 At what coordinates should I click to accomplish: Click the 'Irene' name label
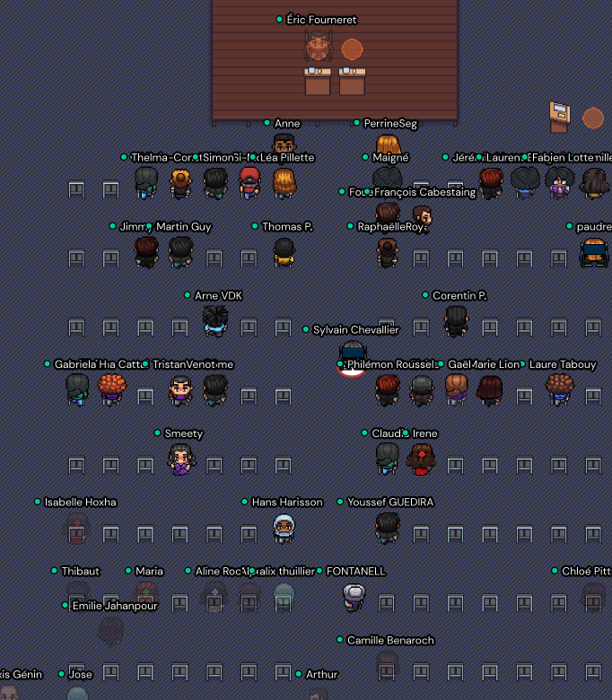[x=425, y=433]
